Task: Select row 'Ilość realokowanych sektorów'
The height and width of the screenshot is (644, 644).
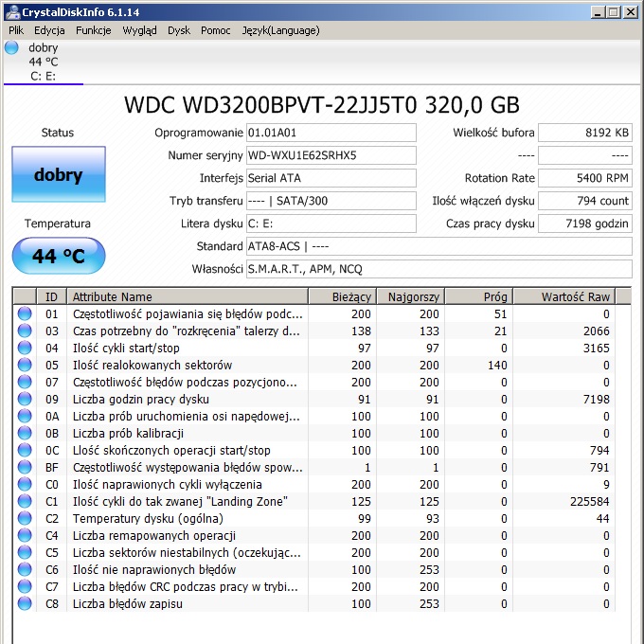Action: 314,365
